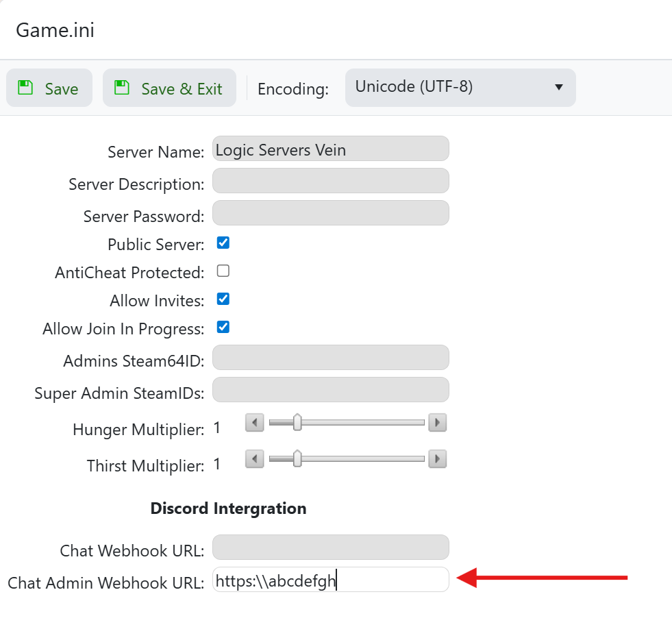This screenshot has height=627, width=672.
Task: Focus the Super Admin SteamIDs field
Action: pos(330,390)
